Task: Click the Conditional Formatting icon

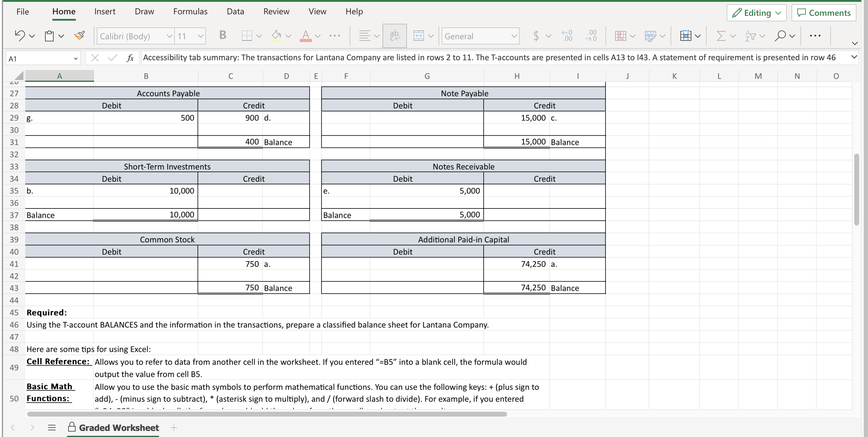Action: tap(620, 36)
